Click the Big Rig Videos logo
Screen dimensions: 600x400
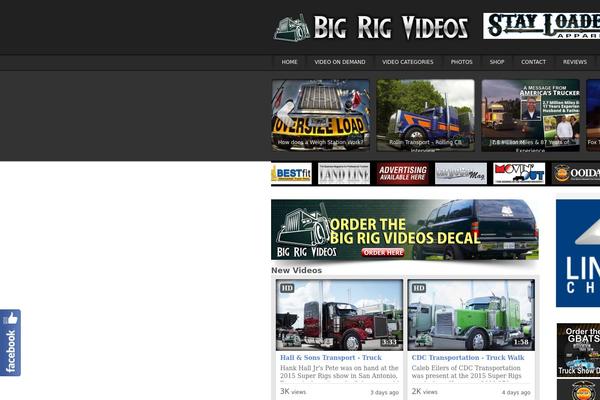pos(371,27)
